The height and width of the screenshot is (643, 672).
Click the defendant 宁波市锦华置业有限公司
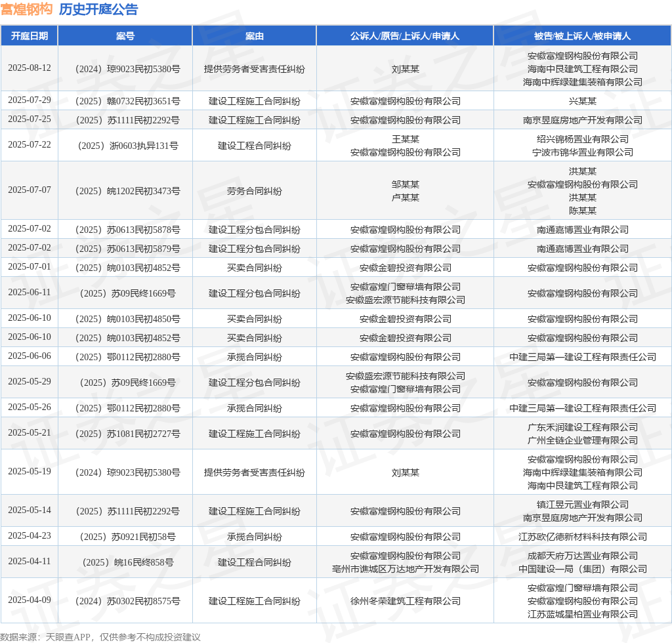(583, 152)
